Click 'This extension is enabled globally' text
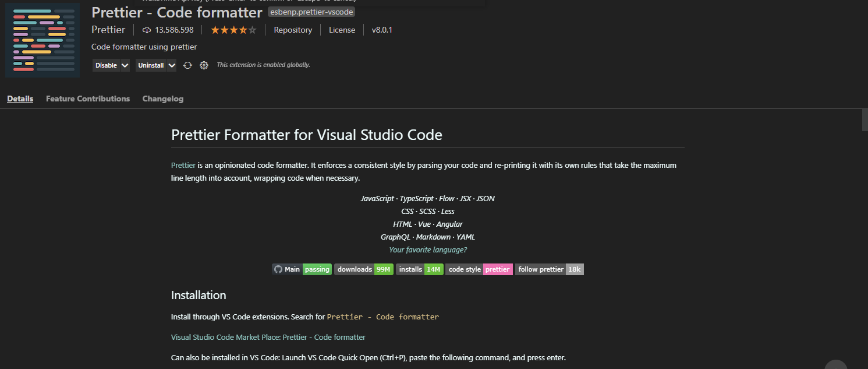Image resolution: width=868 pixels, height=369 pixels. (263, 65)
